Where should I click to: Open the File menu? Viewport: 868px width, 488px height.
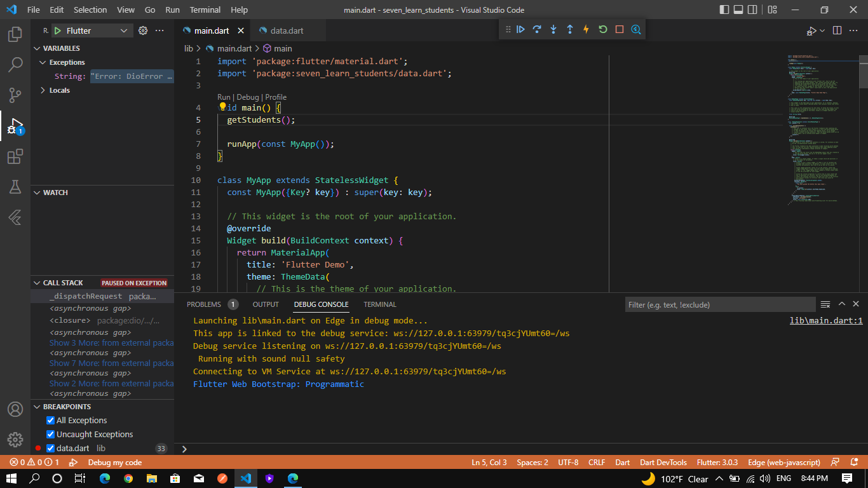click(x=34, y=10)
